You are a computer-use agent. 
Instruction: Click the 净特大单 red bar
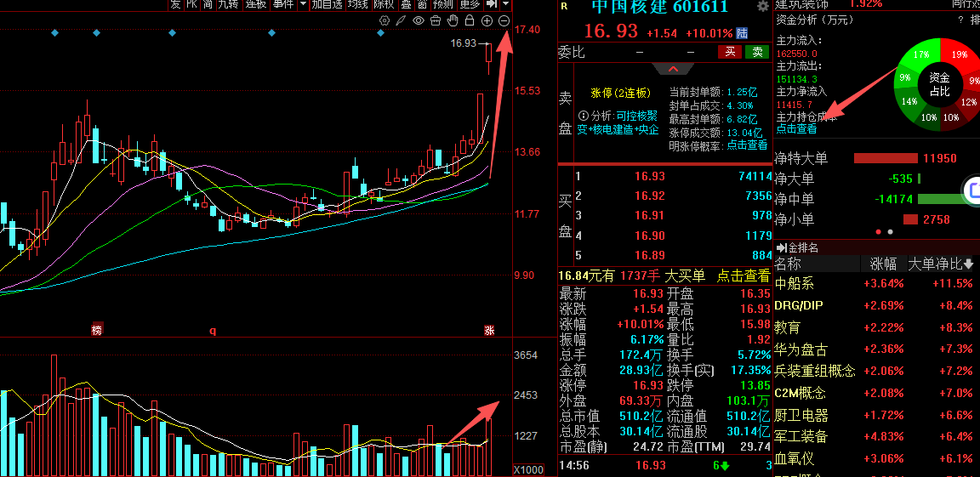tap(885, 159)
